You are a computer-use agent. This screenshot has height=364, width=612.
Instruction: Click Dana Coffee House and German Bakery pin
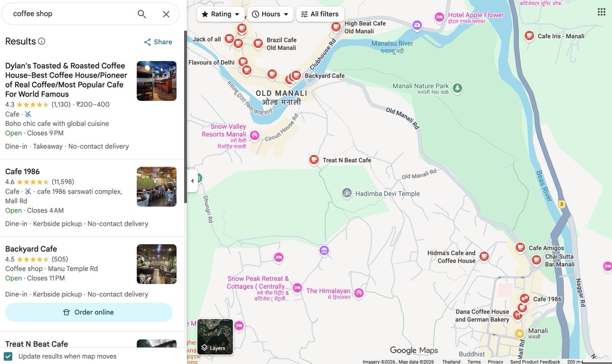click(518, 315)
